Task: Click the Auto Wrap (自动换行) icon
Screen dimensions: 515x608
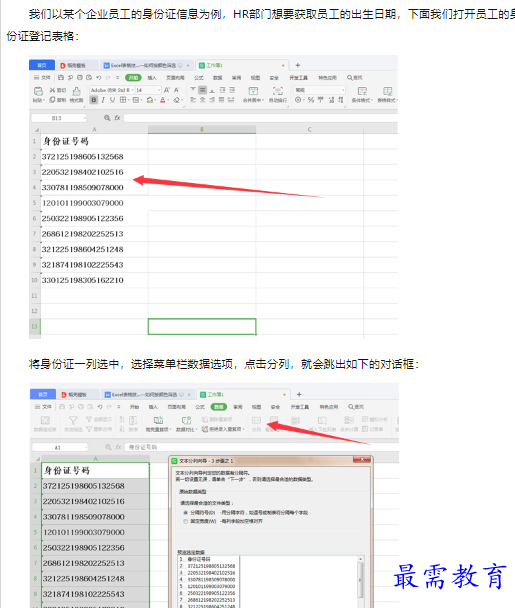Action: click(x=278, y=91)
